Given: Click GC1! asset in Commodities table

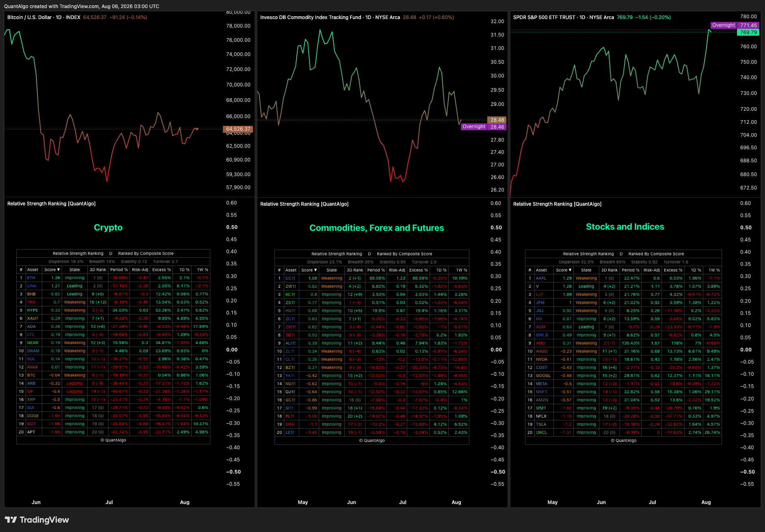Looking at the screenshot, I should point(290,400).
